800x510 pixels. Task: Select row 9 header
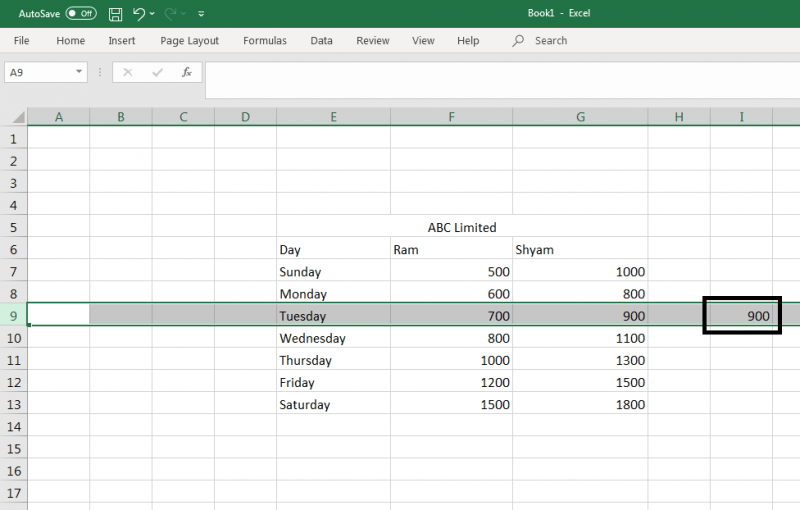click(14, 316)
